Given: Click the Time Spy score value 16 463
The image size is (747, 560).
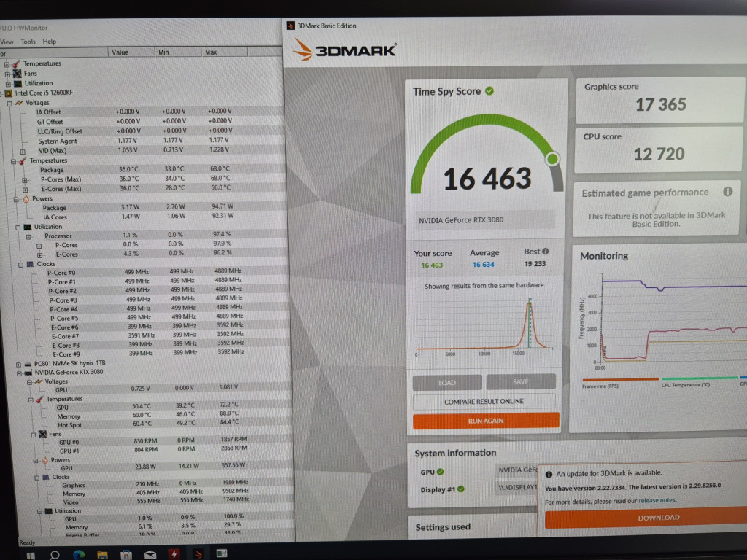Looking at the screenshot, I should point(487,179).
